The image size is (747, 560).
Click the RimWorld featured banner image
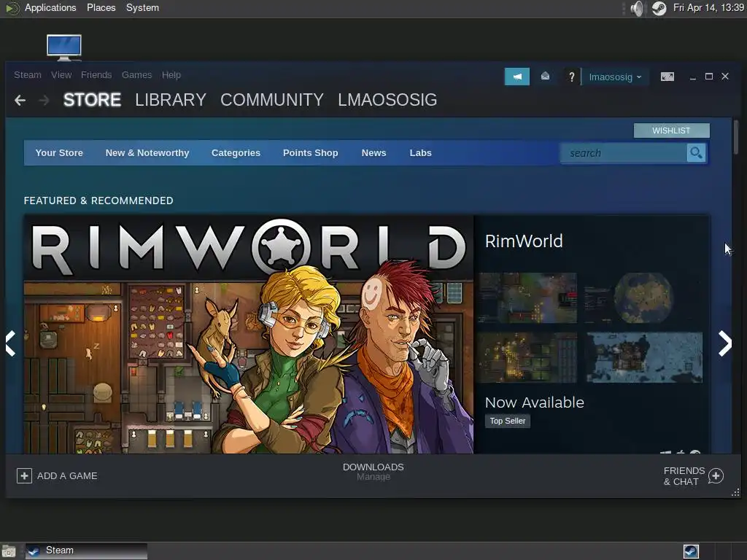point(249,334)
